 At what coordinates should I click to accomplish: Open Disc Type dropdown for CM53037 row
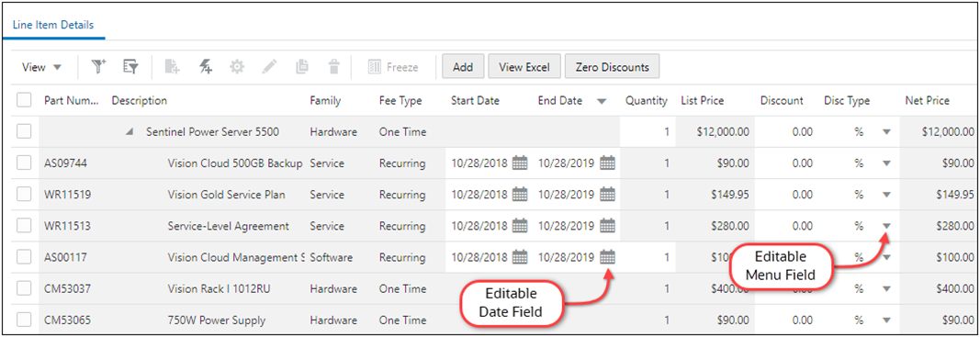[x=885, y=289]
